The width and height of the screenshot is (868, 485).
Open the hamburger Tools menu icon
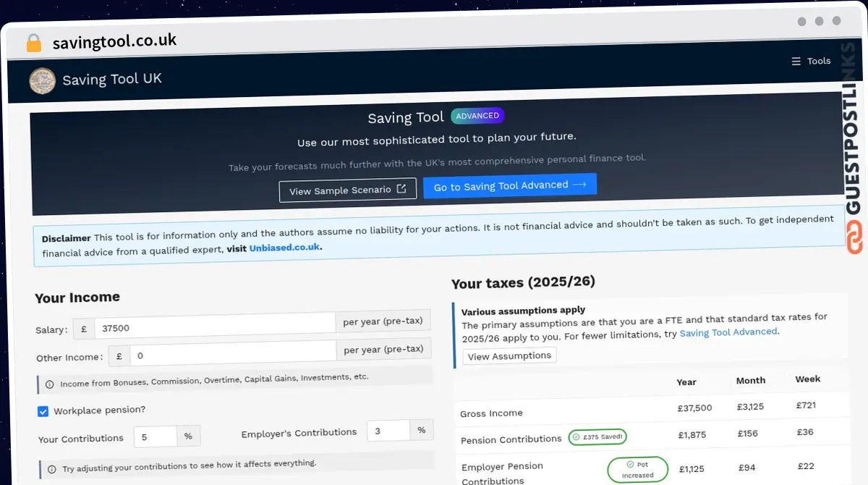(x=796, y=62)
